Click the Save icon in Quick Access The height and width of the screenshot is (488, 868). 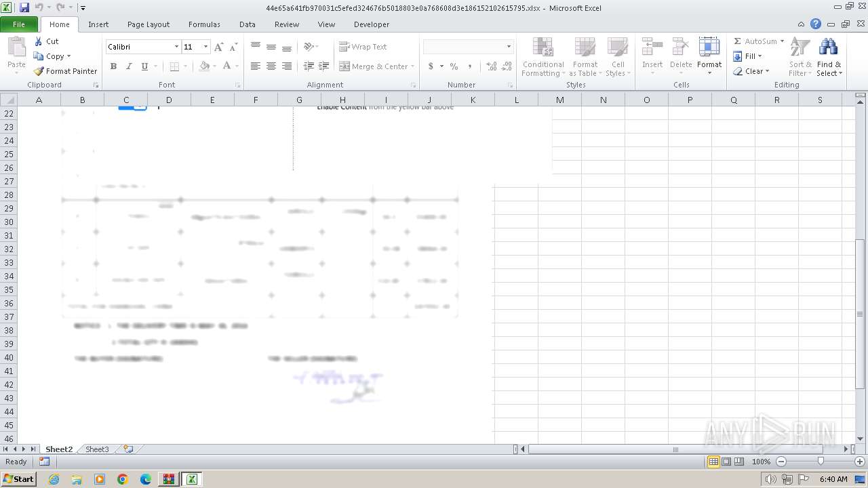[x=24, y=7]
